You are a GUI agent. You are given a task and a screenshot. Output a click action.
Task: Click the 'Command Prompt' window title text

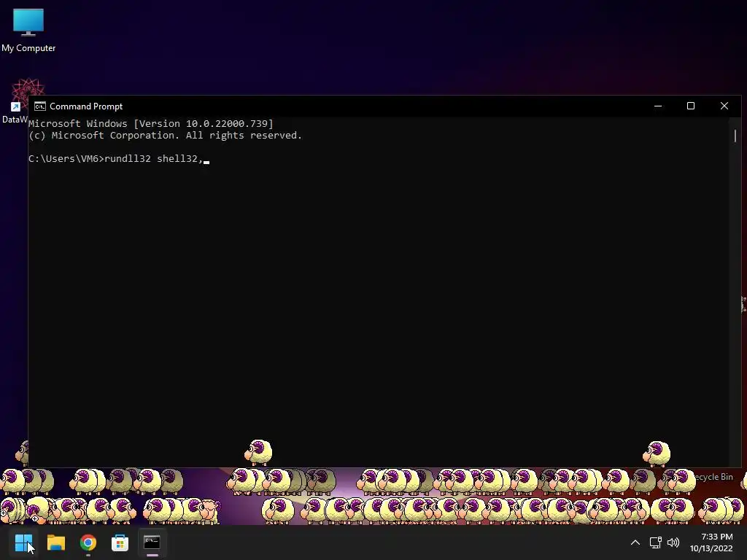[86, 106]
